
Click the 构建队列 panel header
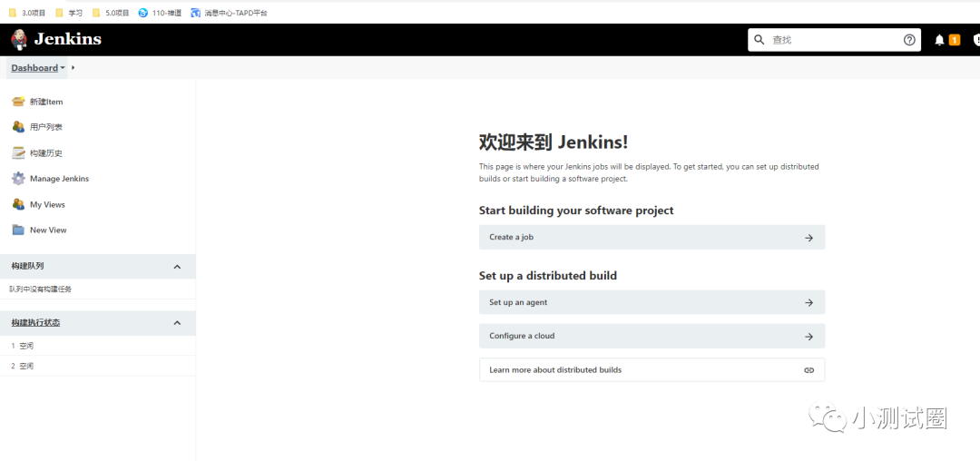(x=97, y=266)
